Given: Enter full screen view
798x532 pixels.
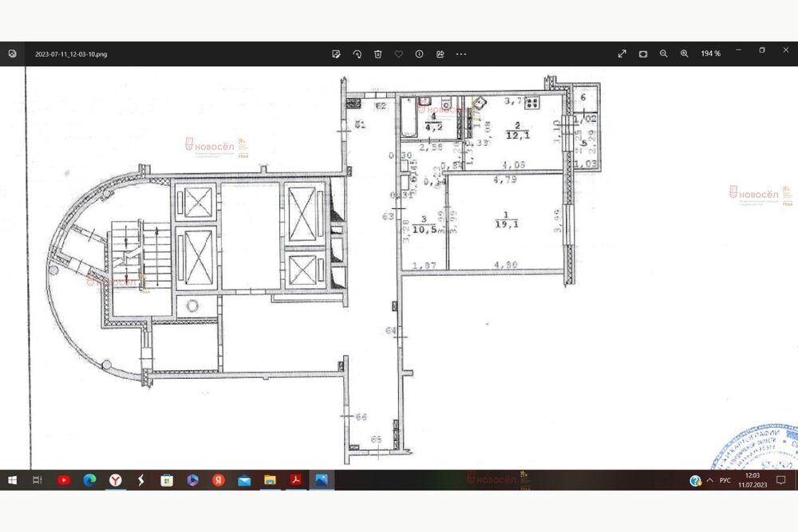Looking at the screenshot, I should point(622,53).
